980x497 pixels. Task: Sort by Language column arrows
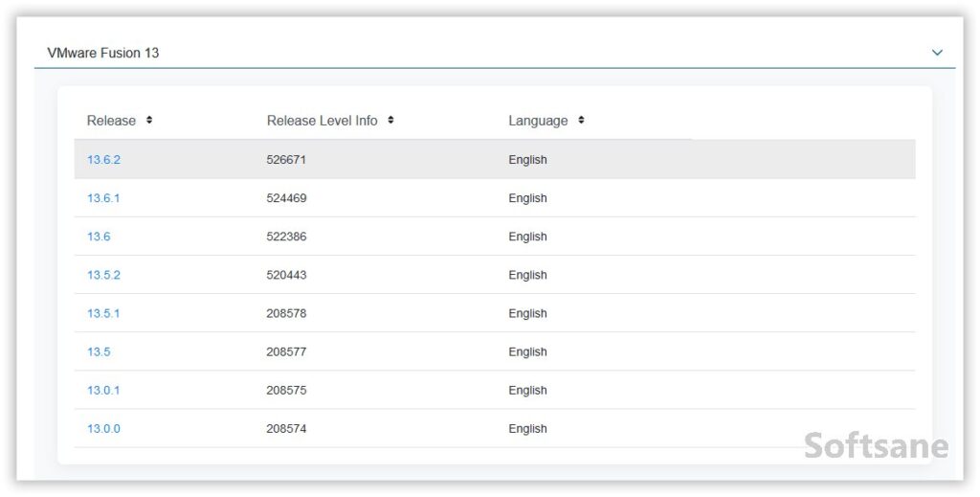tap(581, 120)
